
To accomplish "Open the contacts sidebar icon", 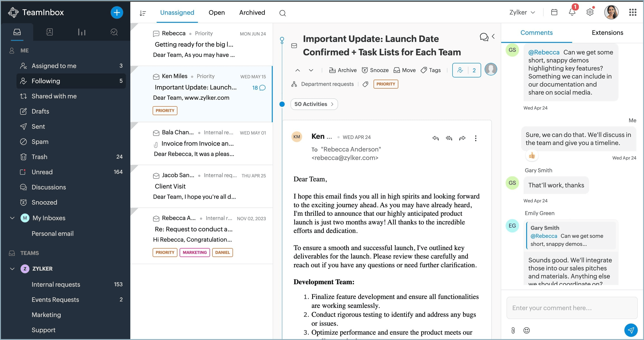I will [49, 32].
